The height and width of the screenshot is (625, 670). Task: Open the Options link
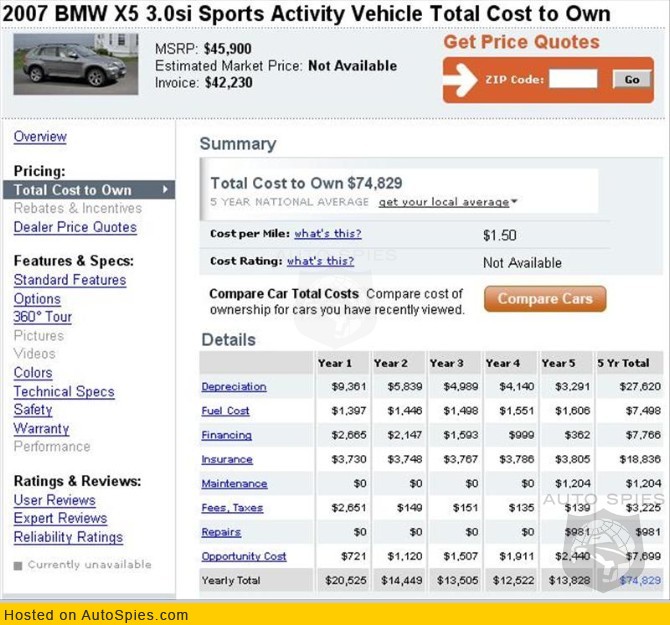(x=37, y=299)
